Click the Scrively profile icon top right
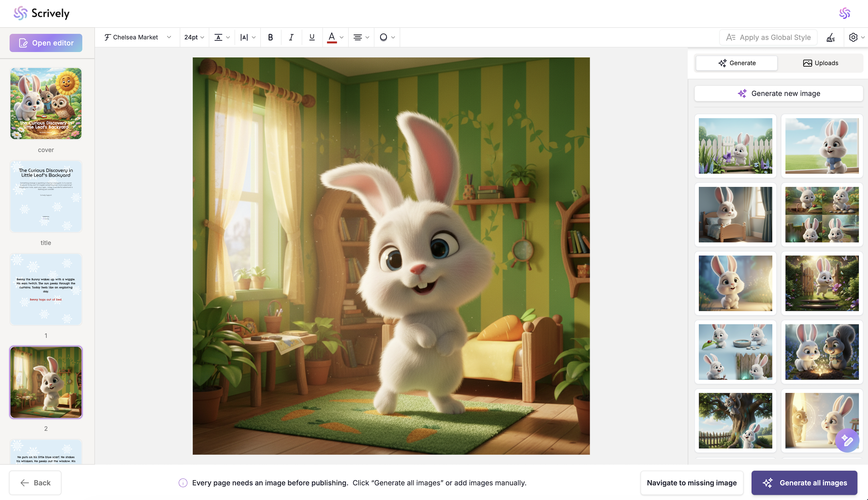 (x=844, y=13)
